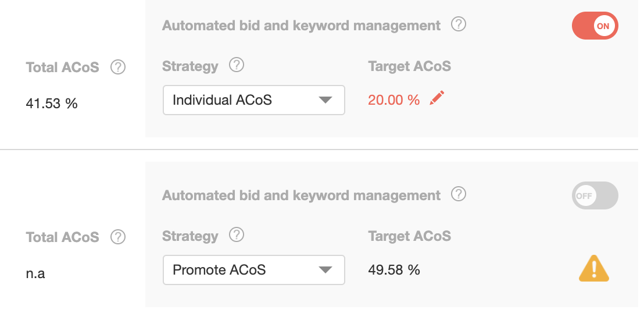Click the arrow in Promote ACoS combo box

coord(325,270)
